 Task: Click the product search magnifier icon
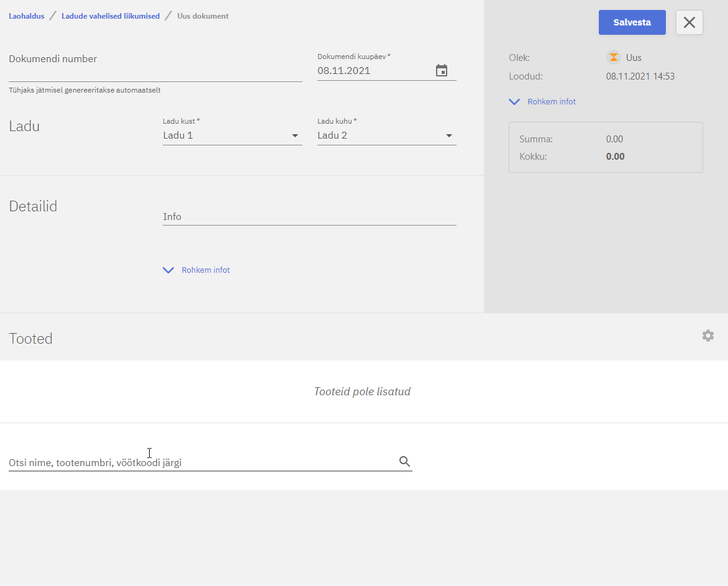coord(404,462)
